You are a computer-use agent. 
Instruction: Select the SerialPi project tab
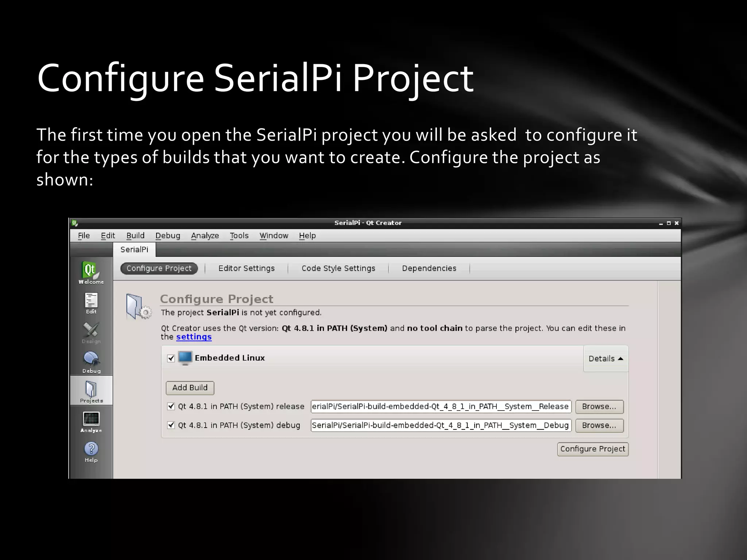[134, 250]
